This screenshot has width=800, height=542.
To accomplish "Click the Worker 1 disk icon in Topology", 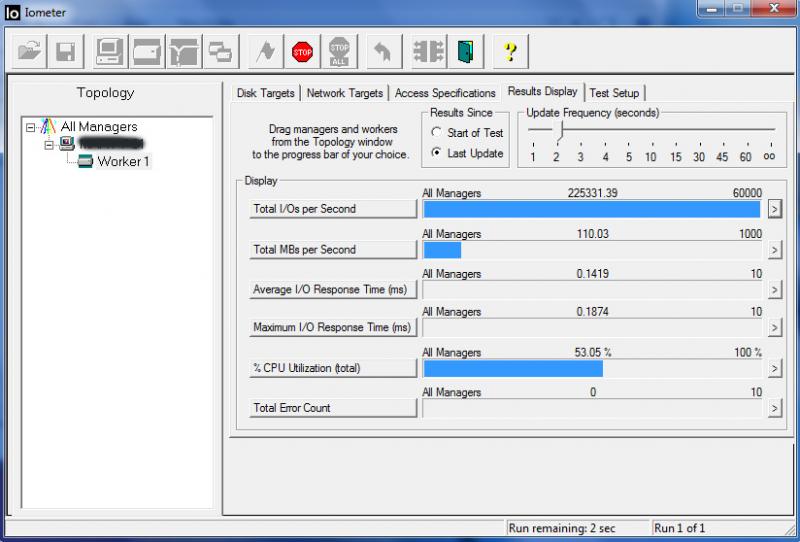I will pyautogui.click(x=85, y=161).
